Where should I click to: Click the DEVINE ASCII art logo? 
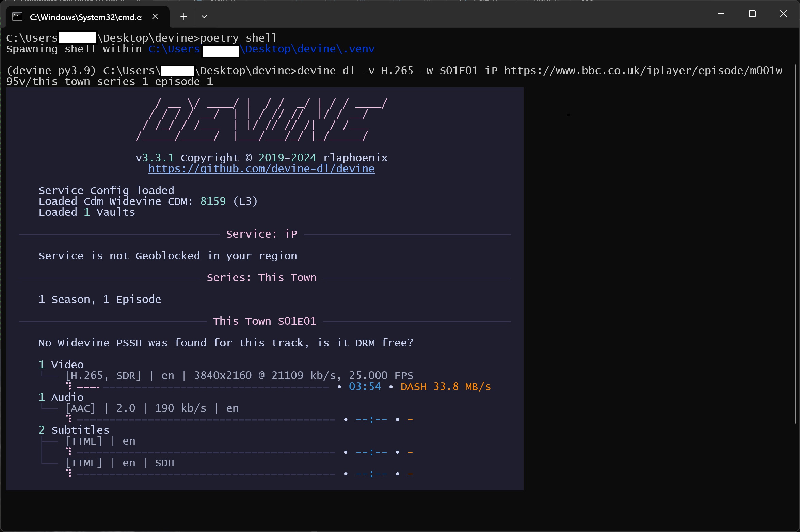point(261,120)
